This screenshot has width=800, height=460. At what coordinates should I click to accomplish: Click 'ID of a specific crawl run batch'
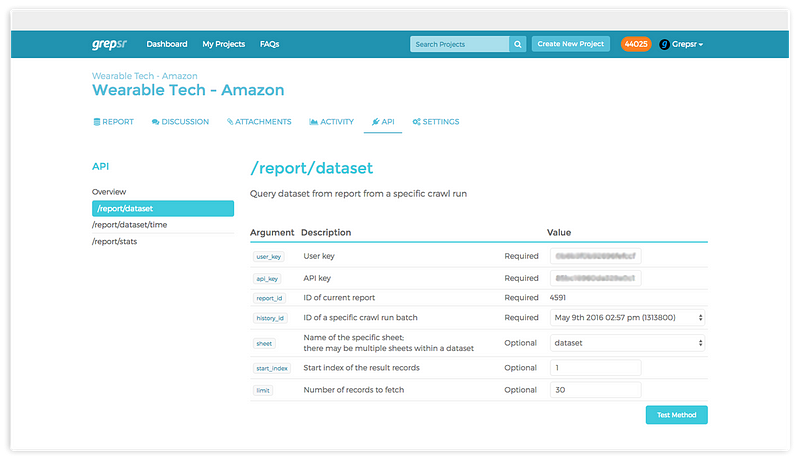pos(360,318)
